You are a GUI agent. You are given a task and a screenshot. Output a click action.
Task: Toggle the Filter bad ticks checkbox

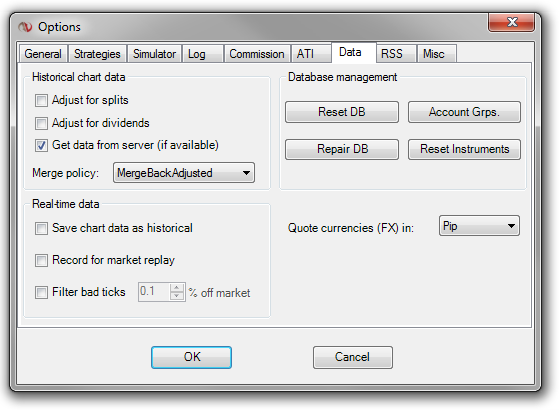pyautogui.click(x=41, y=292)
